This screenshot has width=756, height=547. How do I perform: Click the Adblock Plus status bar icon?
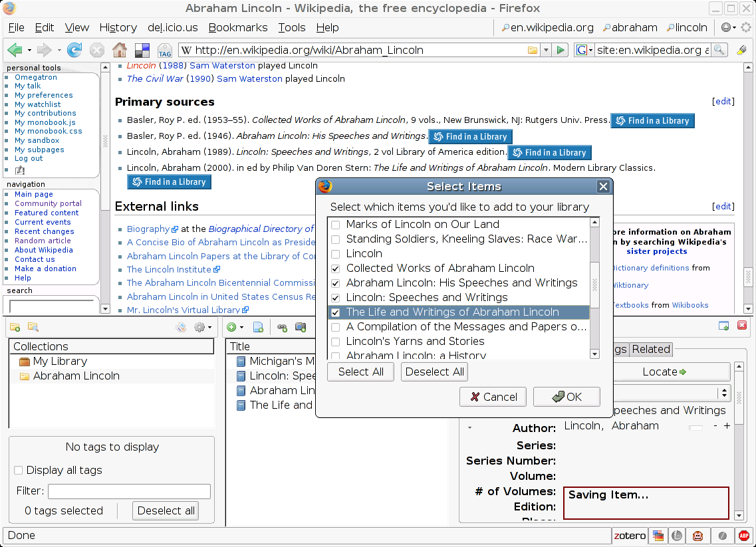[x=744, y=536]
